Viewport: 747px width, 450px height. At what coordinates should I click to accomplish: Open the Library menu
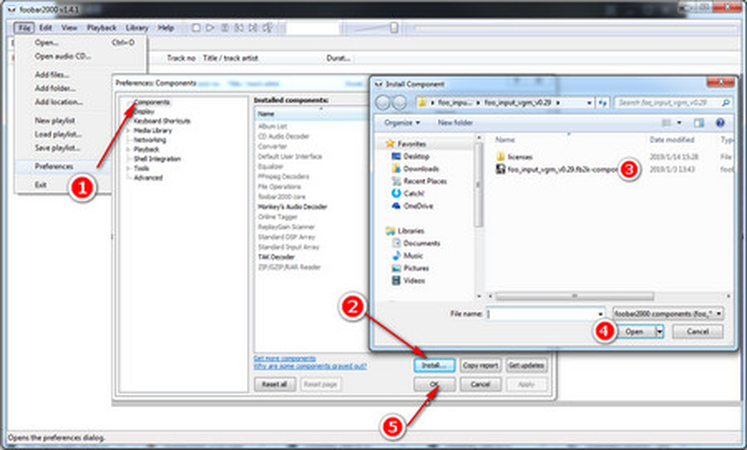tap(137, 28)
